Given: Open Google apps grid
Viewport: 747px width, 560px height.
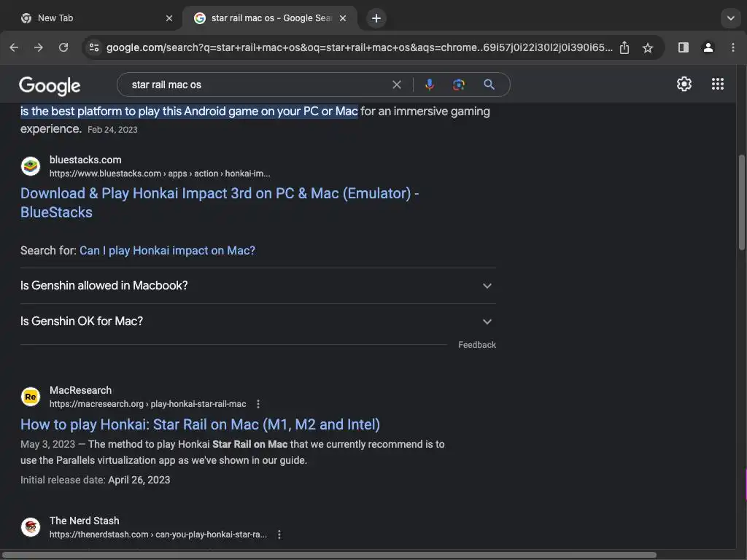Looking at the screenshot, I should coord(718,85).
